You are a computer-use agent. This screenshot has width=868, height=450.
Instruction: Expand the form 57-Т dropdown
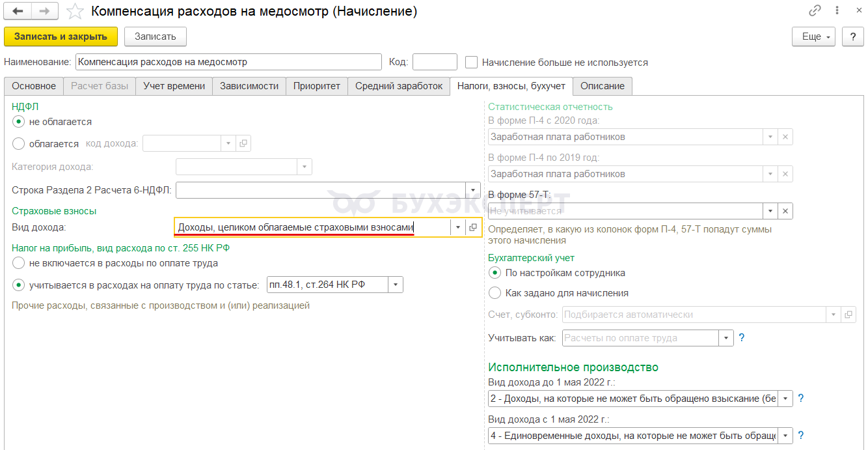770,211
